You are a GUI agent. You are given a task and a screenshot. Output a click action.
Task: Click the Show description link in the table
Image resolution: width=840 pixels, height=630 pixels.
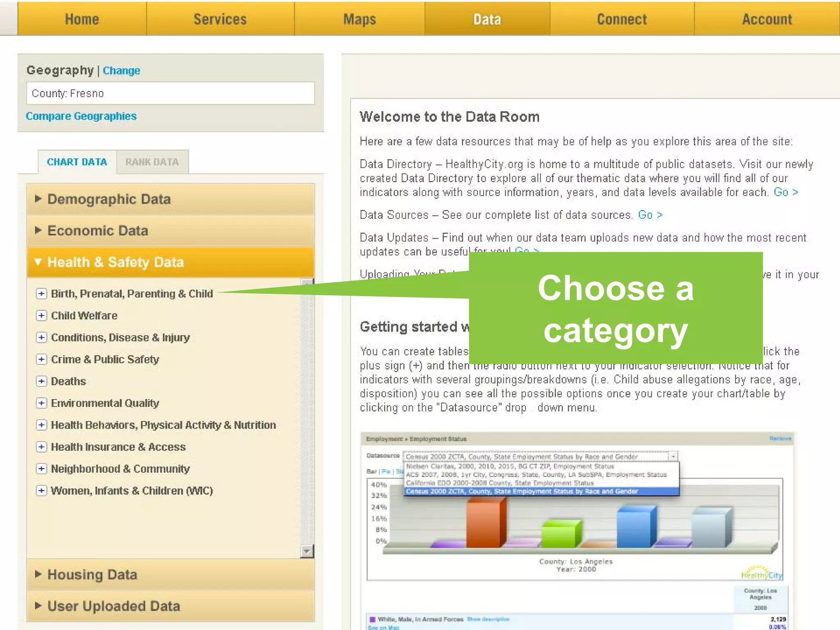488,619
